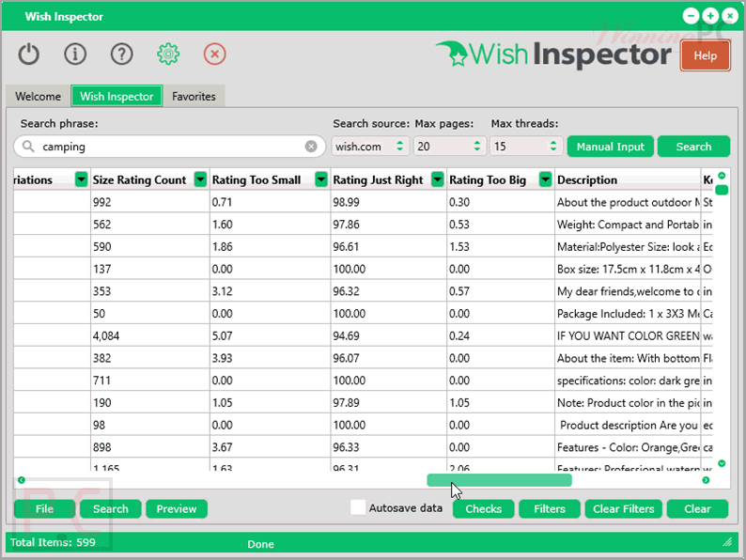This screenshot has width=746, height=560.
Task: Open the info icon
Action: [75, 54]
